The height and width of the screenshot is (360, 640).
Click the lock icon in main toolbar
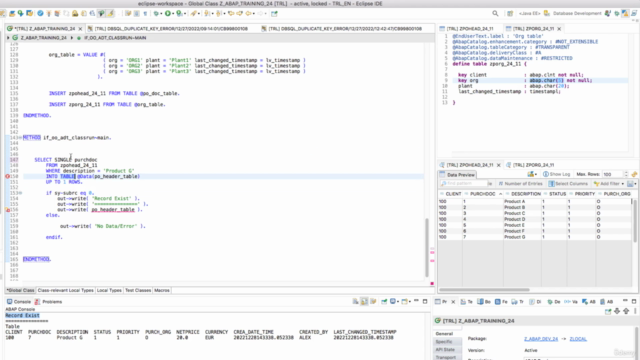click(x=75, y=13)
